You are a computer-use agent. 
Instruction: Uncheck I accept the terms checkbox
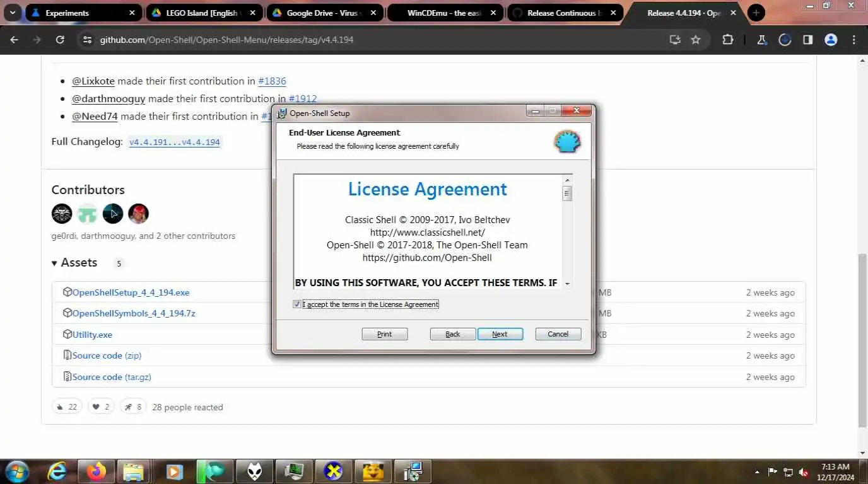click(x=297, y=304)
